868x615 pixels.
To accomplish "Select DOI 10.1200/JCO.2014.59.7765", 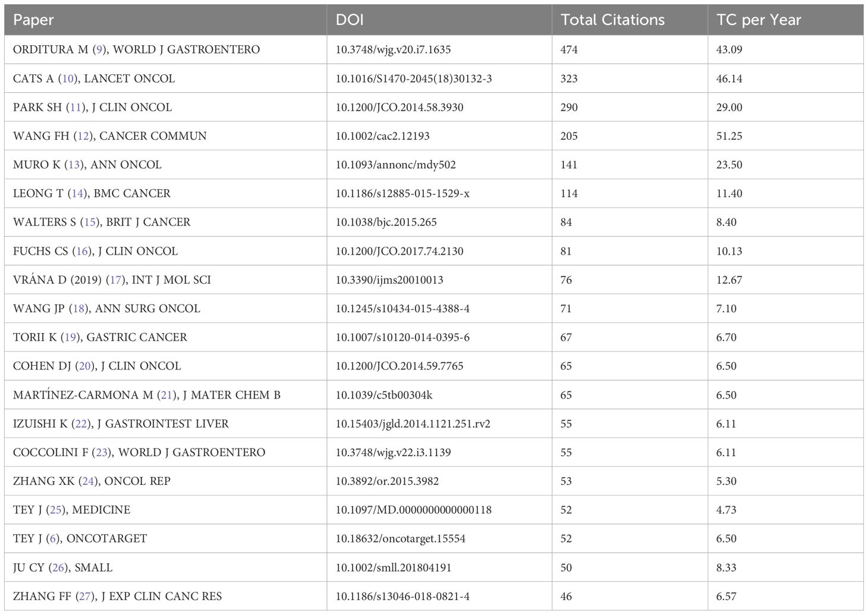I will tap(400, 366).
